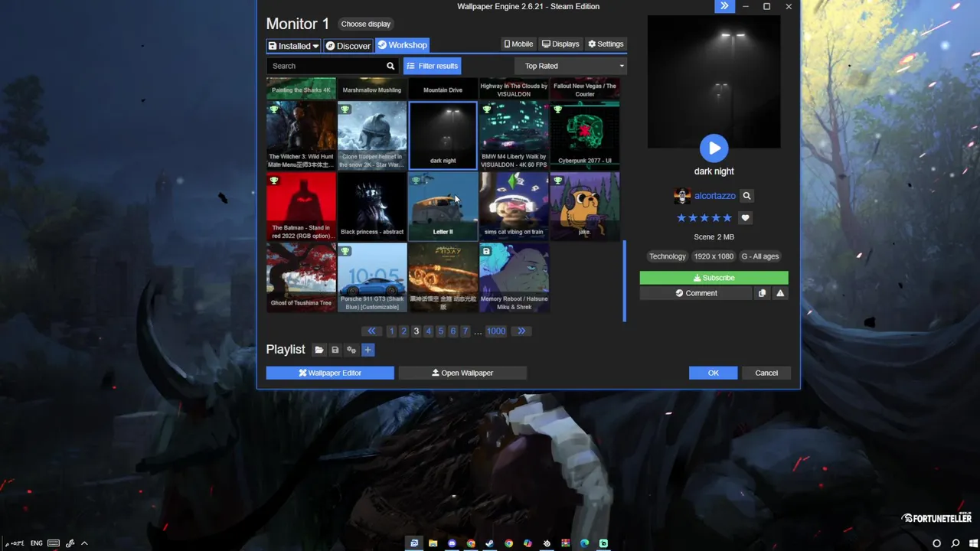Go to page 7 of results
980x551 pixels.
pyautogui.click(x=465, y=331)
